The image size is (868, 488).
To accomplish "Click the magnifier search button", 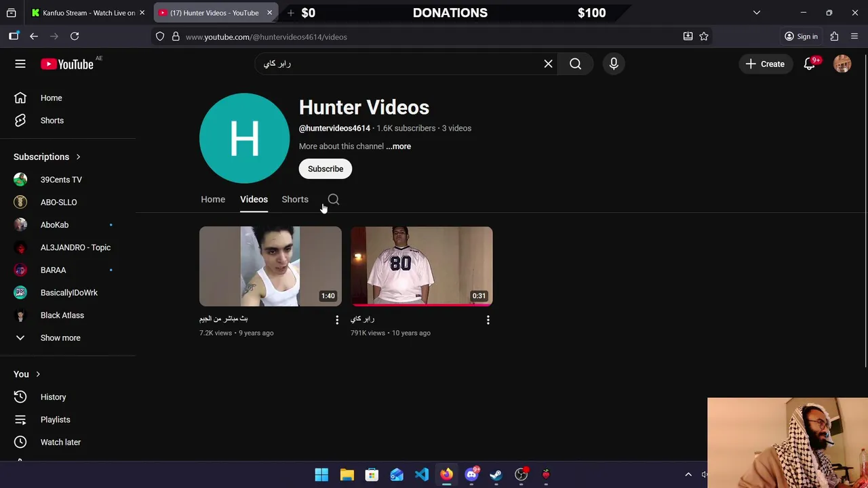I will [x=575, y=64].
